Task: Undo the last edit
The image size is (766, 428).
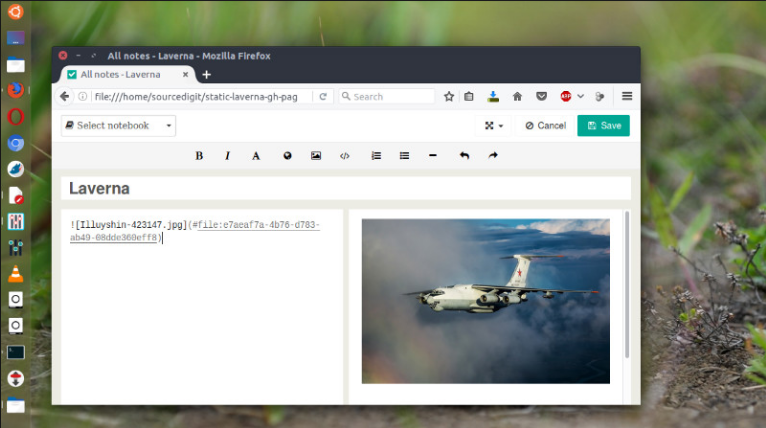Action: point(464,156)
